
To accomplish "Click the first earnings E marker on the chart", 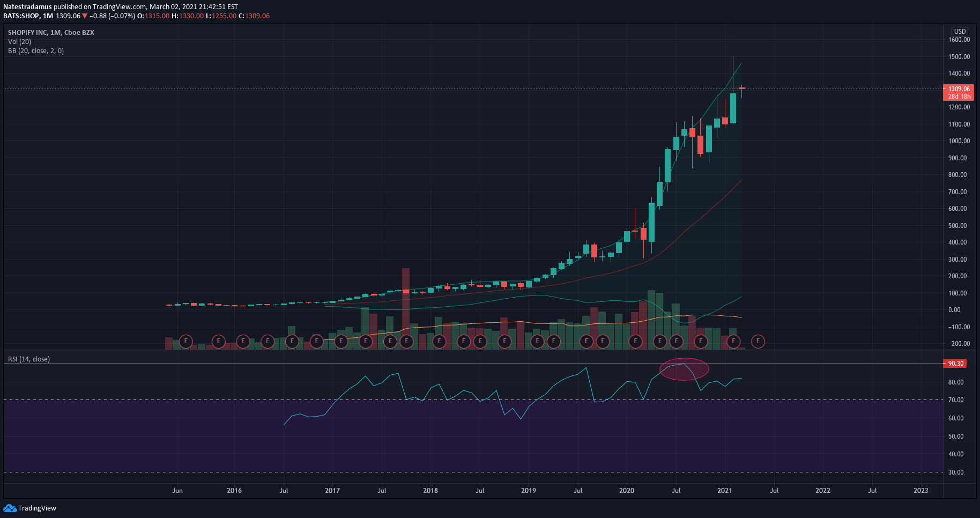I will click(x=186, y=341).
